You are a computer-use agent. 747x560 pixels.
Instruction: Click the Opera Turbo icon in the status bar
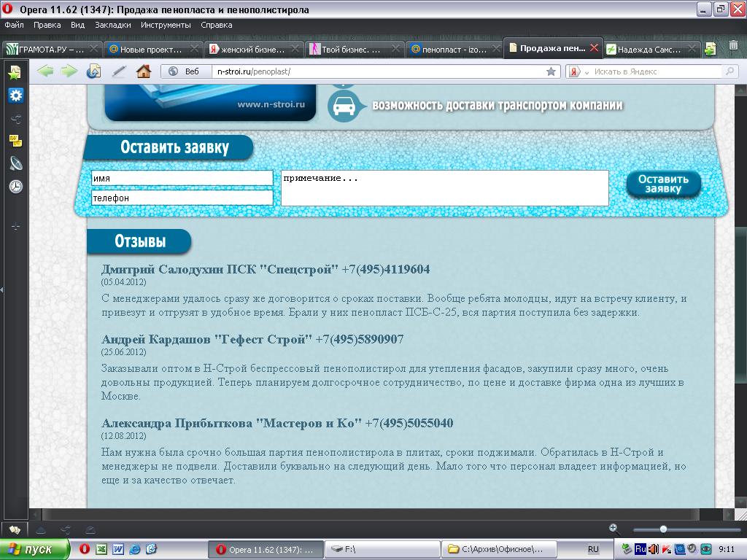click(x=90, y=529)
